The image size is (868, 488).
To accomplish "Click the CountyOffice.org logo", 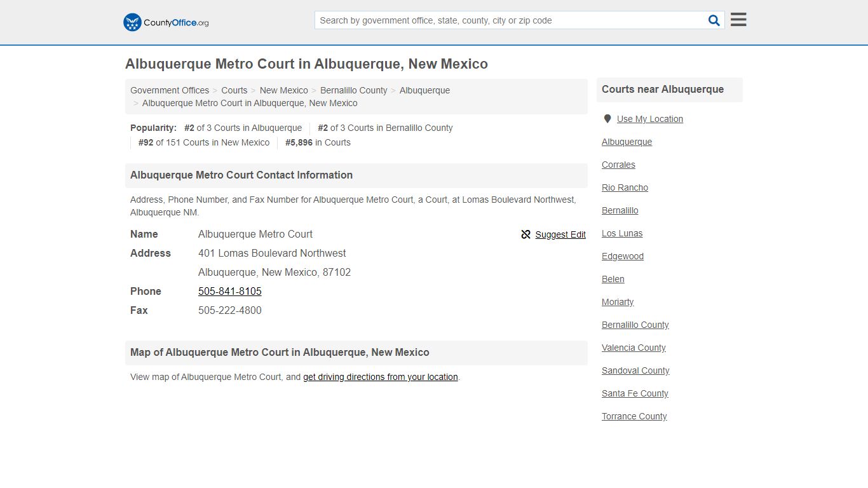I will [x=166, y=22].
